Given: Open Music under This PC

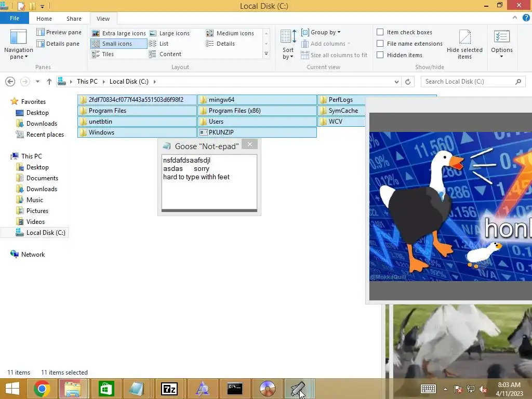Looking at the screenshot, I should coord(30,200).
